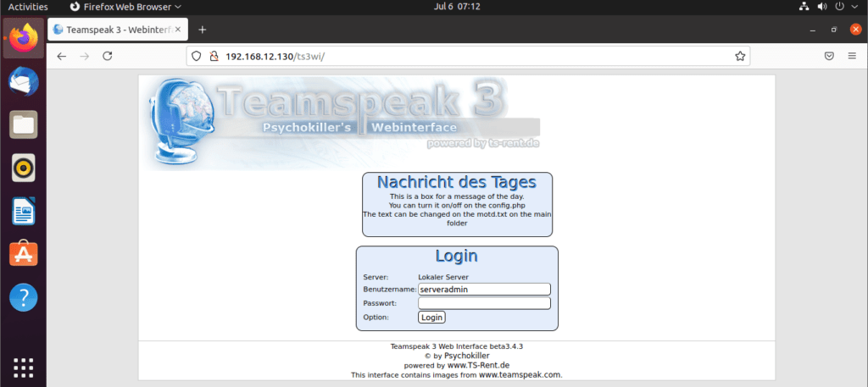
Task: Launch Thunderbird Mail from the dock
Action: [23, 82]
